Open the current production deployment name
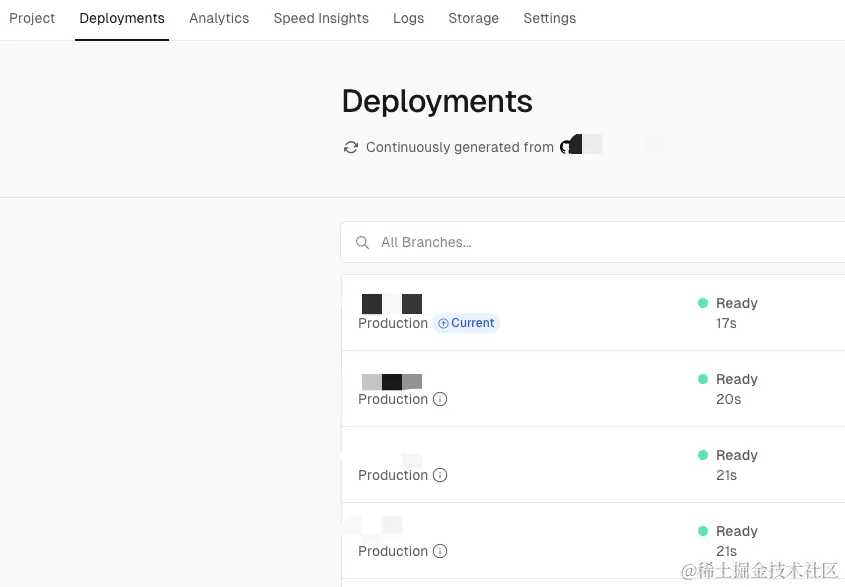The height and width of the screenshot is (587, 845). click(x=392, y=304)
